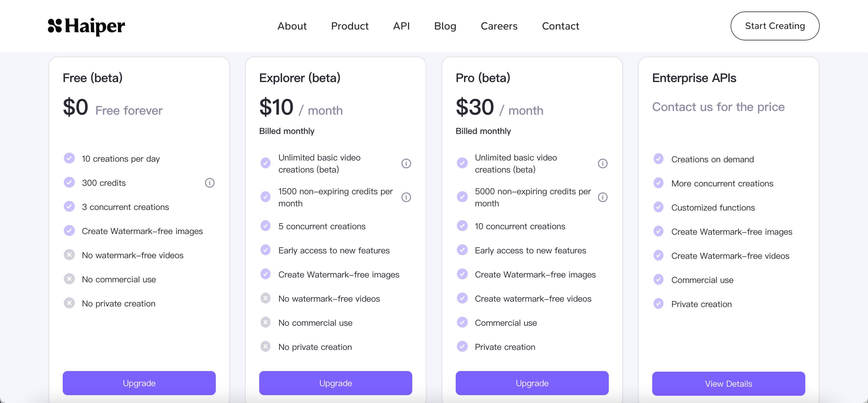The width and height of the screenshot is (868, 403).
Task: Click checkmark icon beside Creations on demand
Action: tap(659, 159)
